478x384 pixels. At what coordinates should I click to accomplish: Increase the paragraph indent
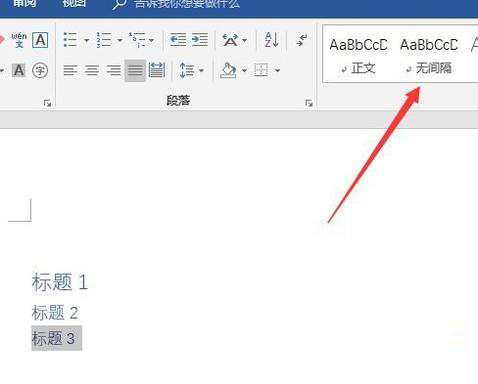[200, 40]
